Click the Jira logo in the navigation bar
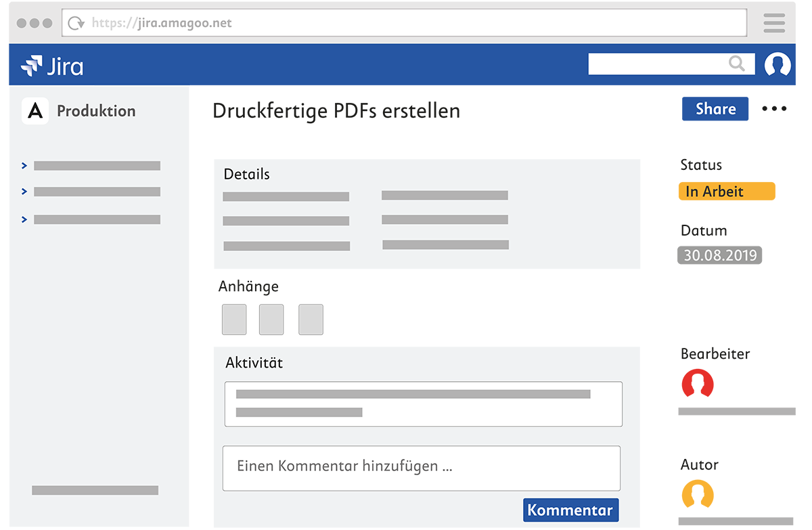812x530 pixels. [x=52, y=65]
